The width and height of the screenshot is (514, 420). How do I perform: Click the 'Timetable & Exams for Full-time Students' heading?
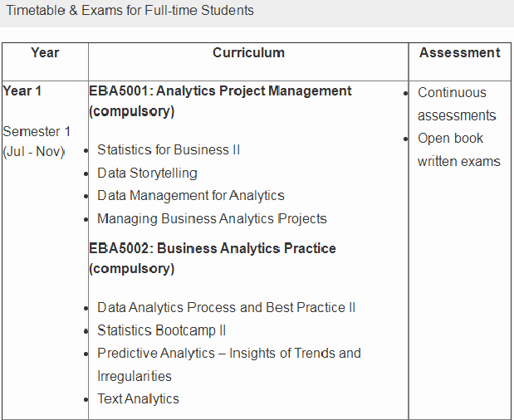click(130, 12)
